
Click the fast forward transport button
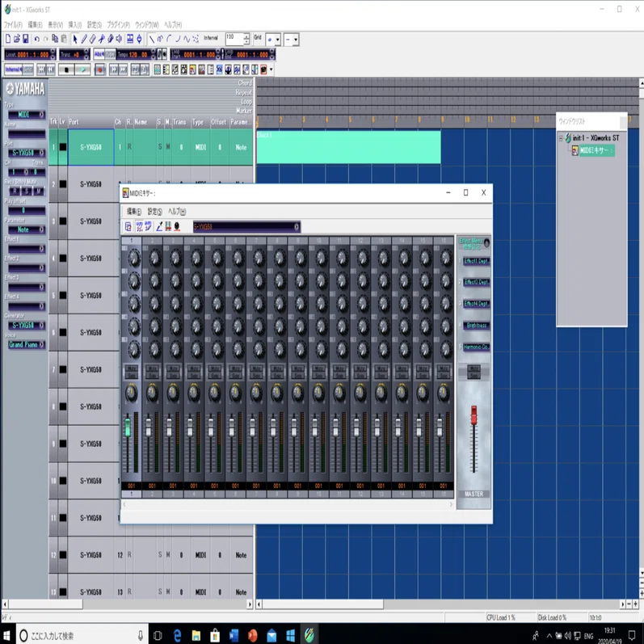point(113,69)
